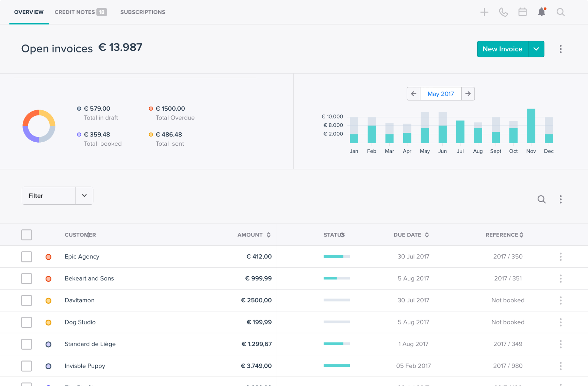The width and height of the screenshot is (588, 386).
Task: Open the New Invoice dropdown arrow
Action: pyautogui.click(x=536, y=49)
